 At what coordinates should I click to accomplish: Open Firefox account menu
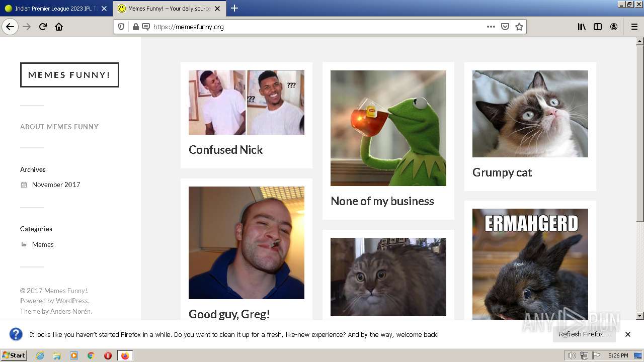(614, 27)
